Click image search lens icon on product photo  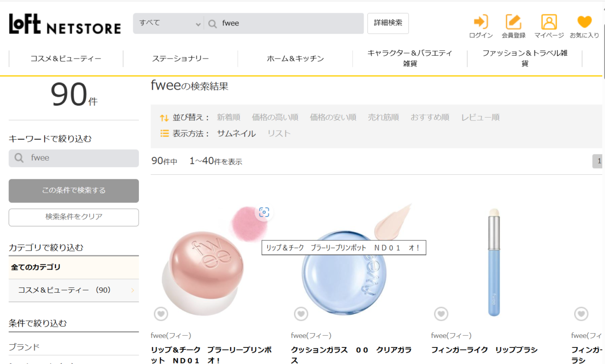[x=264, y=212]
